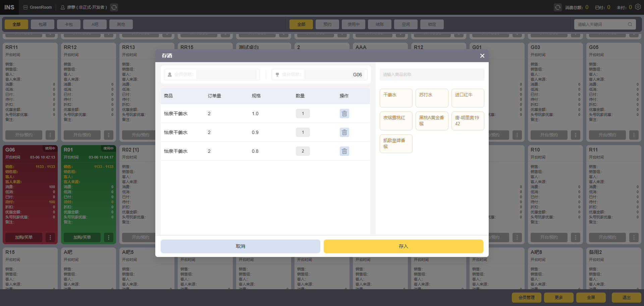
Task: Click the 会员管理 button
Action: (527, 298)
